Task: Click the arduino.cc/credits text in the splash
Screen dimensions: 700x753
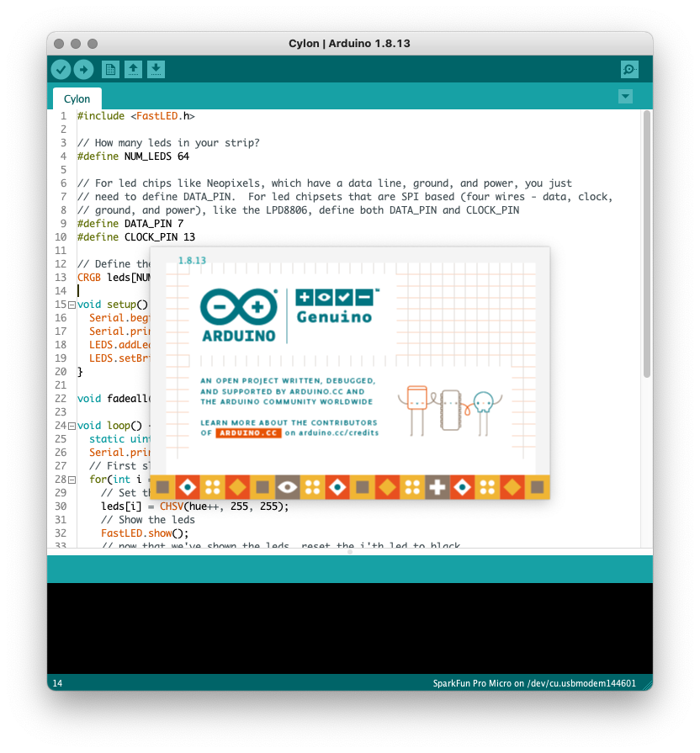Action: point(338,432)
